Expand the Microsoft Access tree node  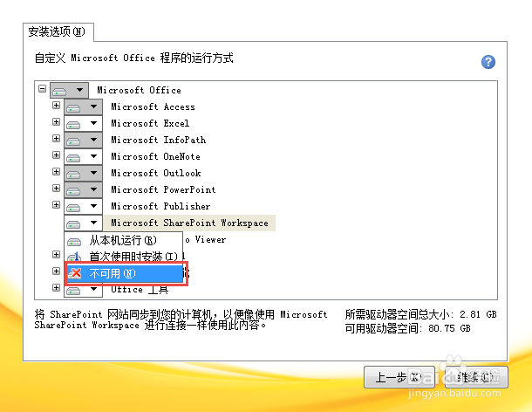pyautogui.click(x=57, y=106)
